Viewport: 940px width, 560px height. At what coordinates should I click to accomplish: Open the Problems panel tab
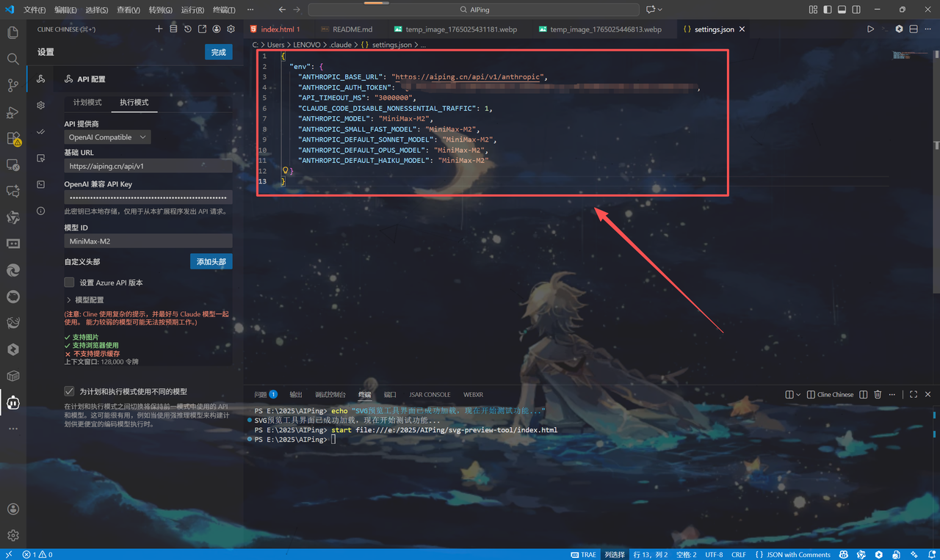tap(265, 394)
